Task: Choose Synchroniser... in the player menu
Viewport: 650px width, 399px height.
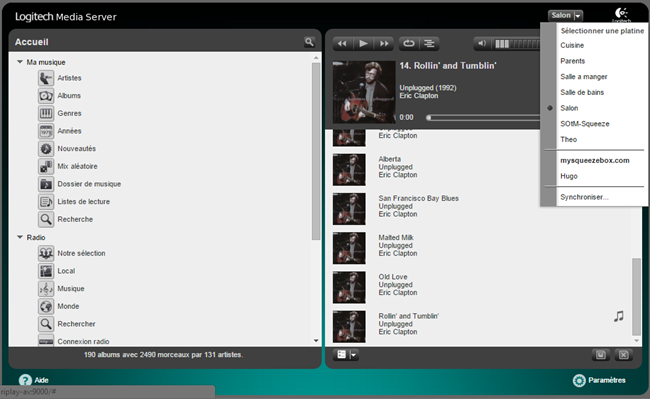Action: tap(585, 197)
